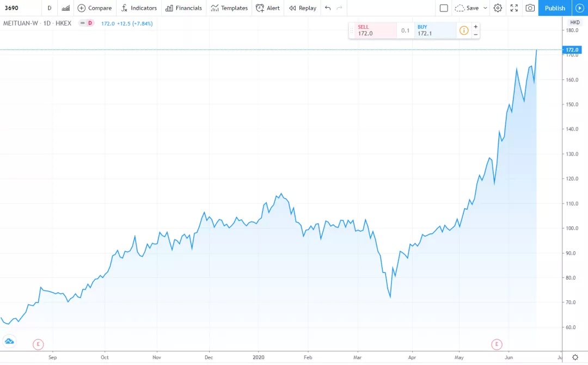Grab the trade panel drag handle
The width and height of the screenshot is (588, 365).
pos(352,30)
